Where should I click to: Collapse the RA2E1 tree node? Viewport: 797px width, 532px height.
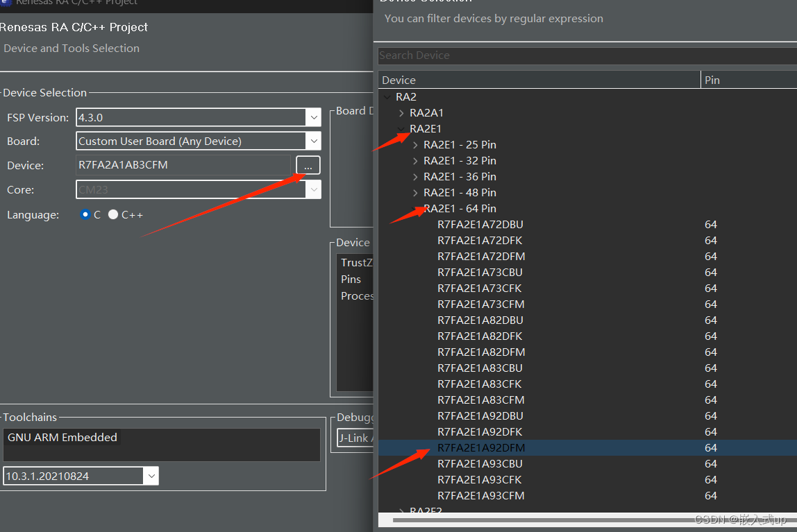(x=401, y=128)
